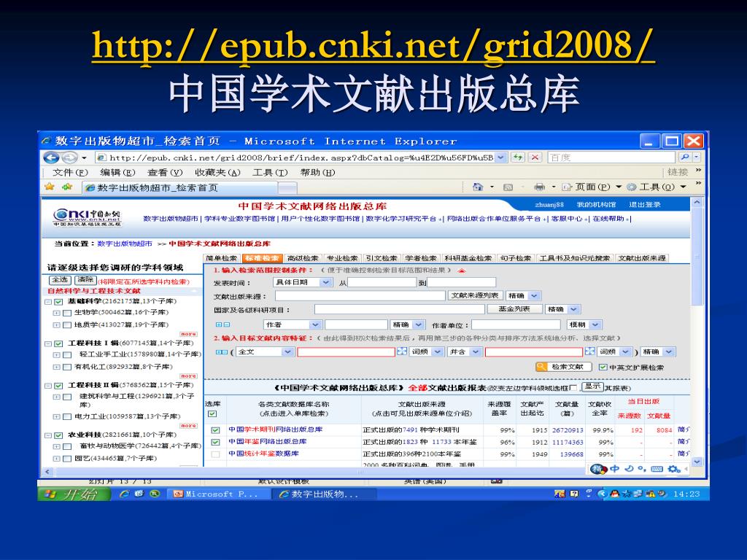Check the 生物学 checkbox
The image size is (747, 560).
(67, 313)
